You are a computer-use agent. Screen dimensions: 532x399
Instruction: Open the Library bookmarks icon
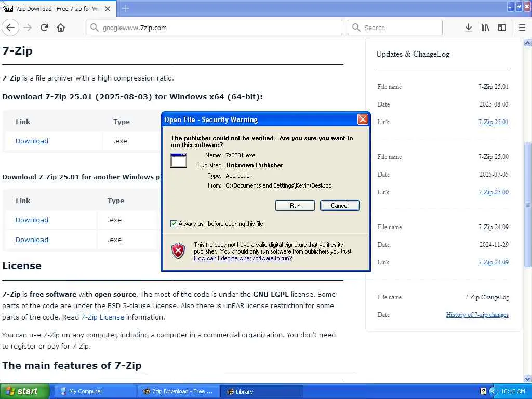(x=485, y=28)
